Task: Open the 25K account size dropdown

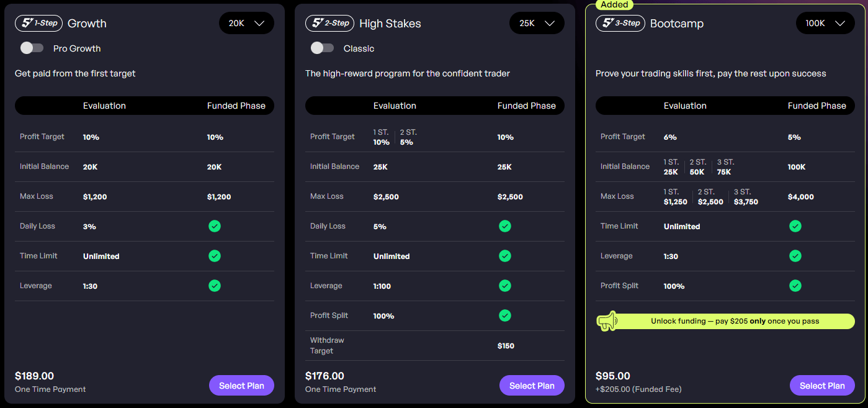Action: tap(537, 23)
